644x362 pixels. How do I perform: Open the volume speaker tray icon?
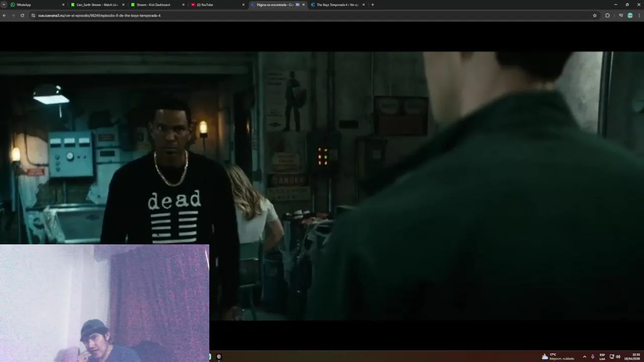coord(618,356)
